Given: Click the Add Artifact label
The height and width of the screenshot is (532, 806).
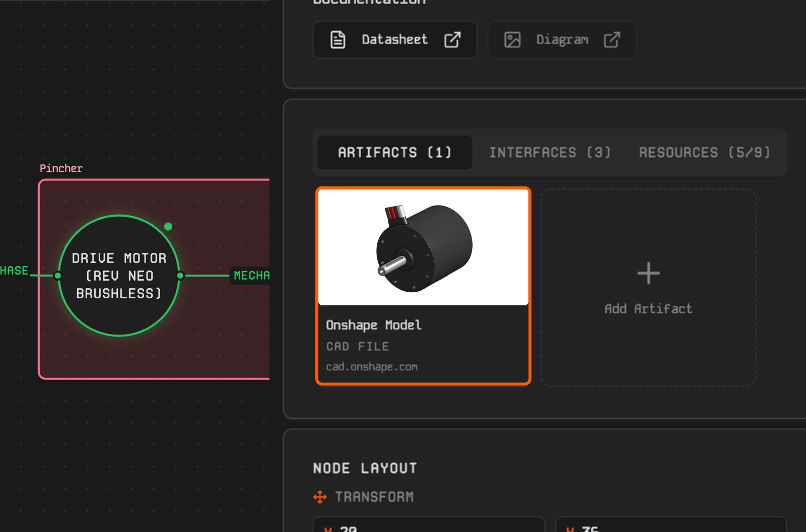Looking at the screenshot, I should pyautogui.click(x=648, y=309).
